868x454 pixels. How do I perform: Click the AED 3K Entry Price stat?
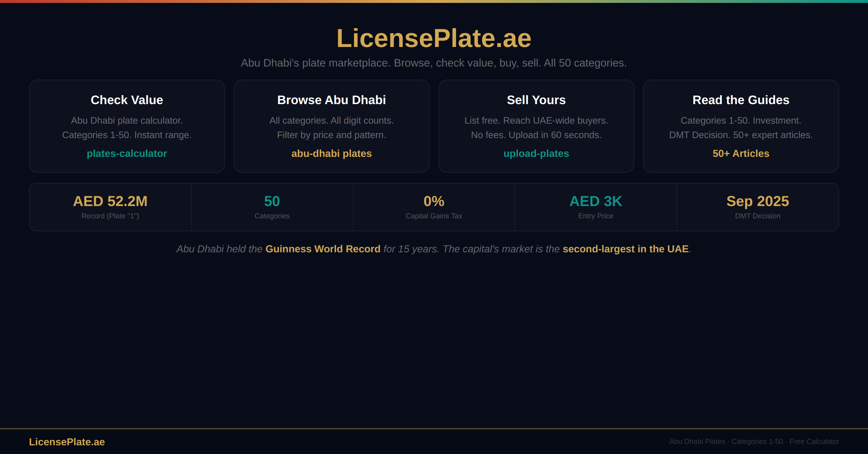click(x=596, y=202)
